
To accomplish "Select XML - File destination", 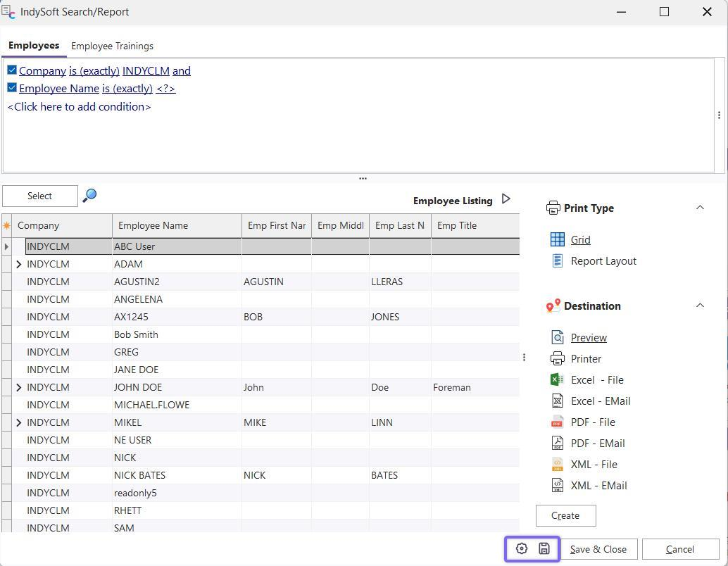I will [x=594, y=465].
